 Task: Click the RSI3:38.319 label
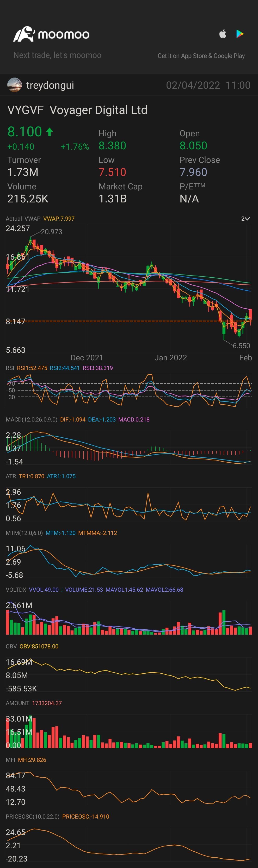[x=97, y=368]
